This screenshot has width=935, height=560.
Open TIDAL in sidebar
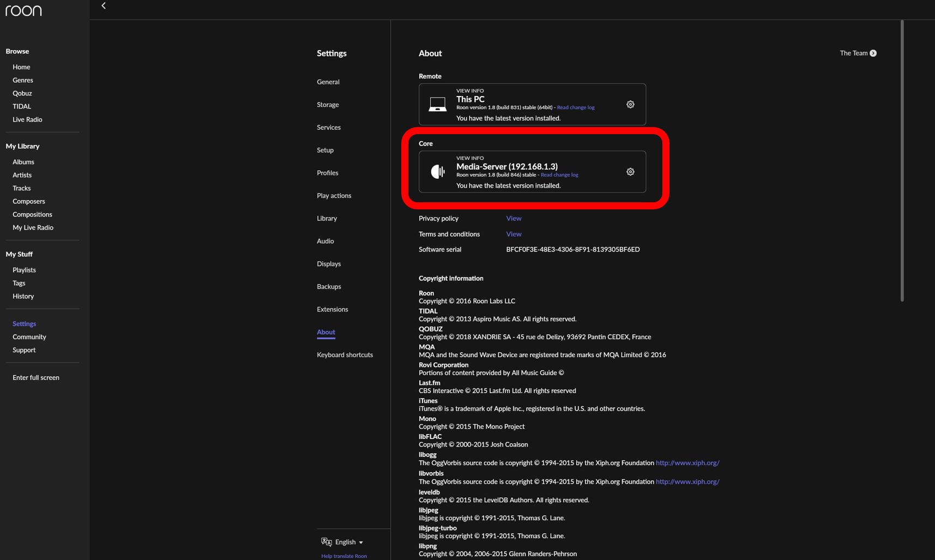point(22,106)
